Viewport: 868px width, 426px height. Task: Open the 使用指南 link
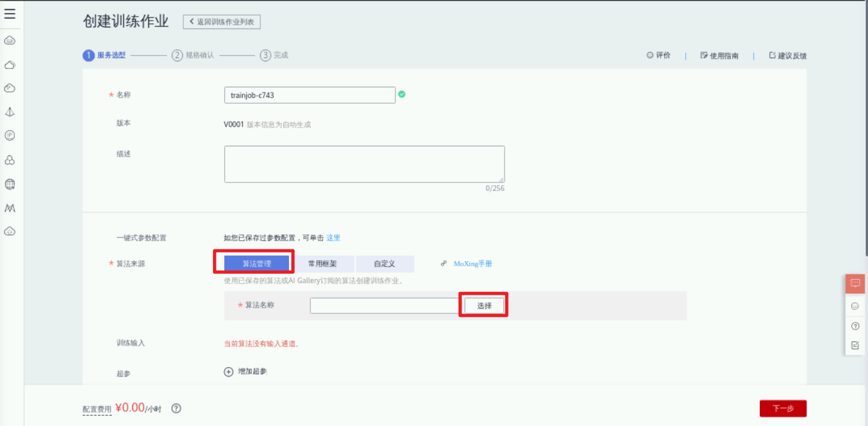(719, 56)
